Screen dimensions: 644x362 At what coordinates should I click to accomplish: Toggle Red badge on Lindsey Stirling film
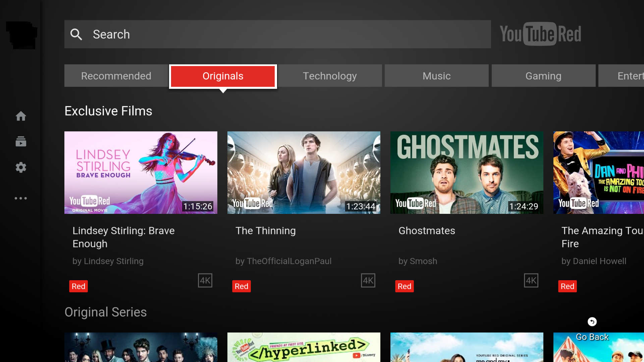coord(78,286)
